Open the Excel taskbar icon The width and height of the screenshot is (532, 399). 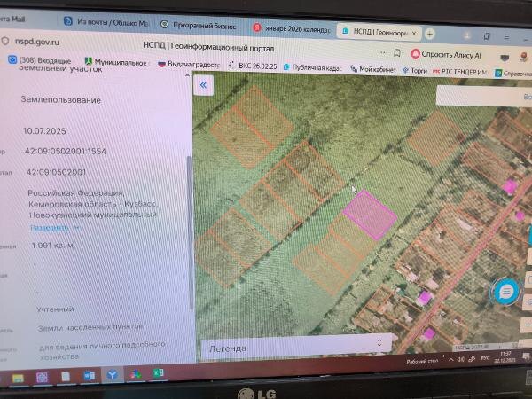[x=158, y=373]
